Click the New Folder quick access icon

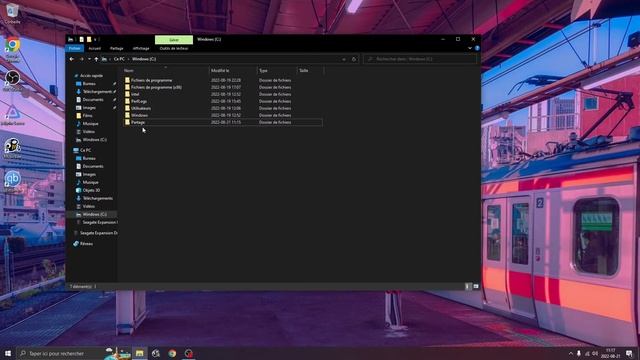click(89, 40)
